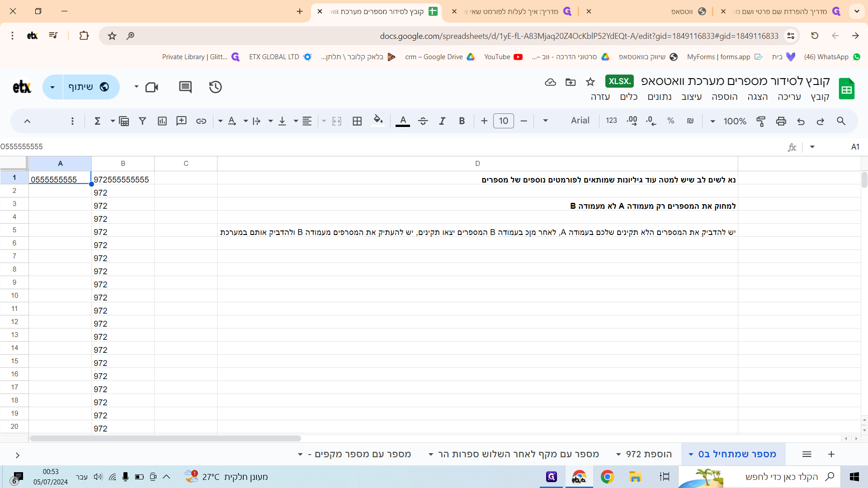Click the paint format roller icon
The image size is (868, 488).
click(x=761, y=121)
